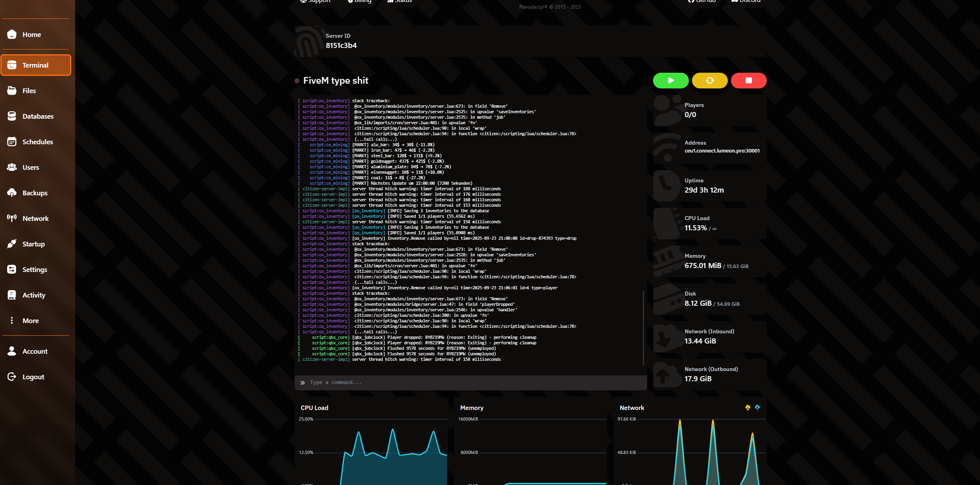The width and height of the screenshot is (980, 485).
Task: Select the Terminal tab in sidebar
Action: tap(35, 65)
